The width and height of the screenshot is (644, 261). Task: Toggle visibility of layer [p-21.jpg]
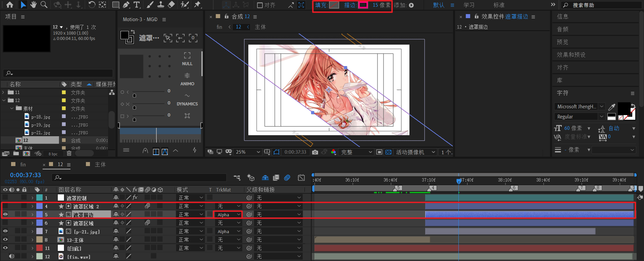(x=5, y=231)
